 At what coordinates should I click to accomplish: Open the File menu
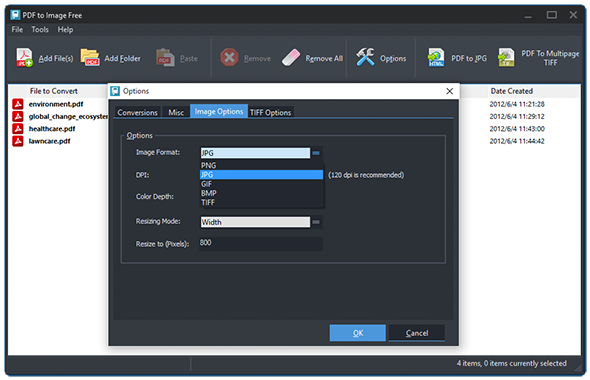click(17, 29)
